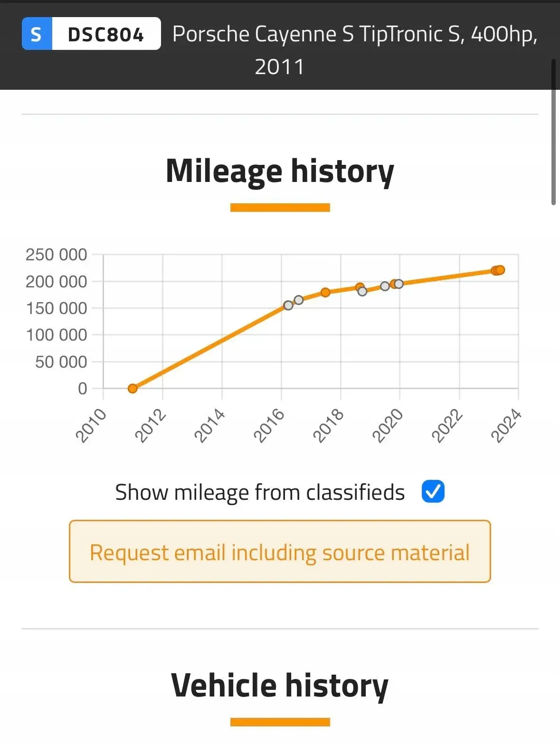This screenshot has height=744, width=560.
Task: Select the orange data point in late 2018
Action: coord(360,287)
